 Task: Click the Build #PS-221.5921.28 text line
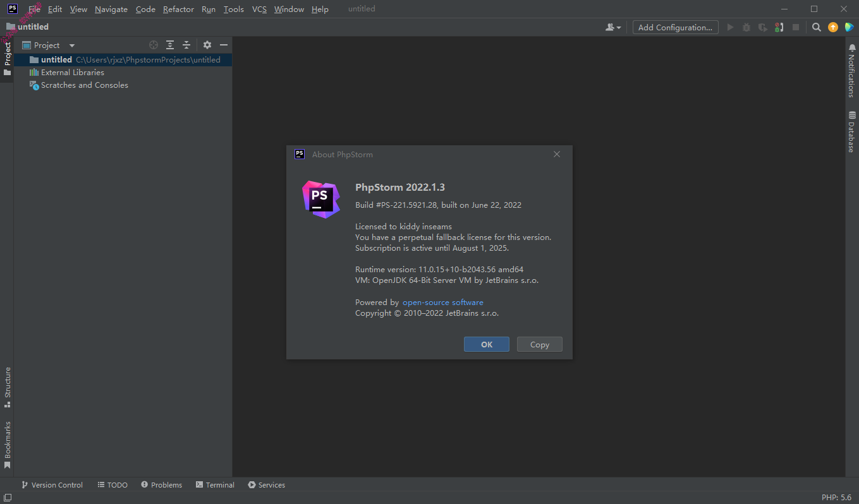tap(438, 205)
